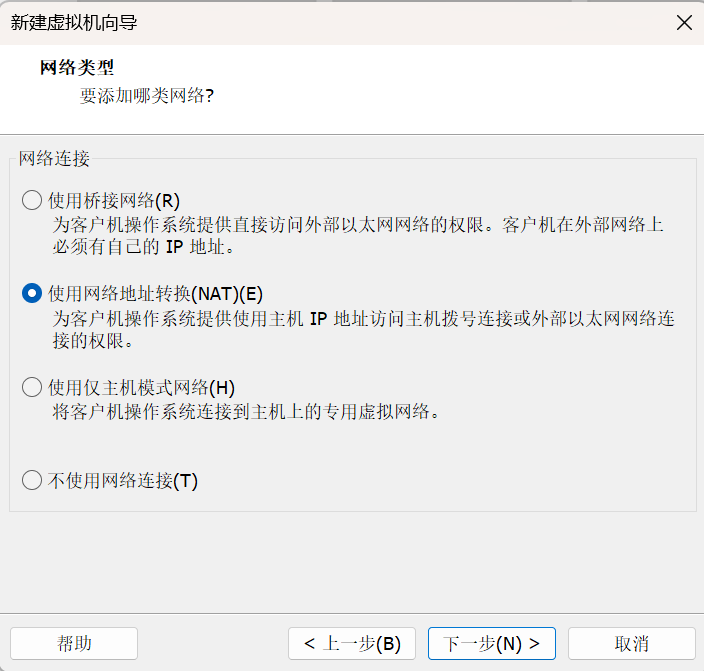The height and width of the screenshot is (671, 704).
Task: Go back with < 上一步(B) button
Action: tap(352, 644)
